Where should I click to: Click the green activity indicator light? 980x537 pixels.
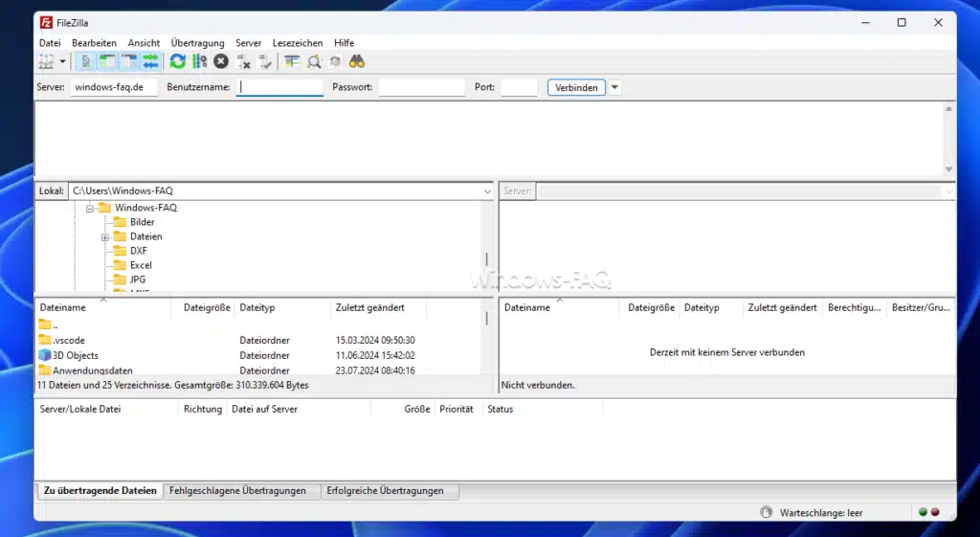(x=924, y=512)
